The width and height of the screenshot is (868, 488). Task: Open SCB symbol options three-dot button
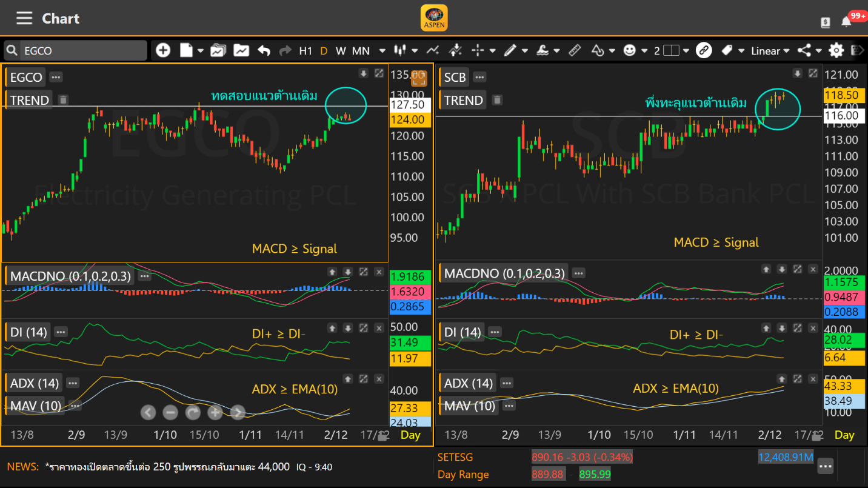point(479,77)
